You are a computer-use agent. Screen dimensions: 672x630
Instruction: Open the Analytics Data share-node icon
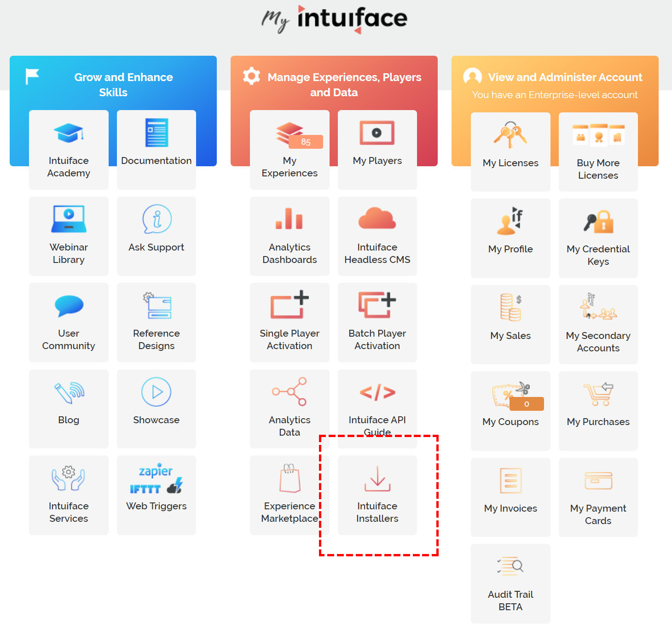tap(290, 391)
